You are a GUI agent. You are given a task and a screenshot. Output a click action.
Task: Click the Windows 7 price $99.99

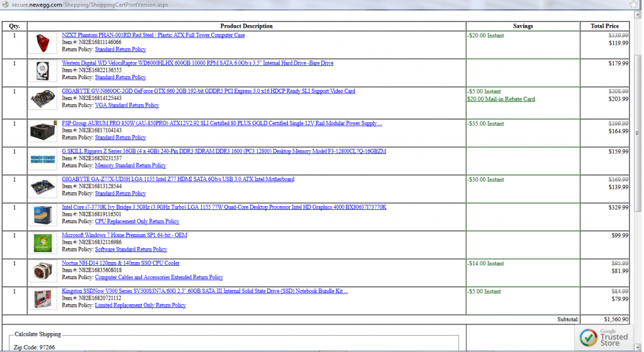tap(619, 236)
